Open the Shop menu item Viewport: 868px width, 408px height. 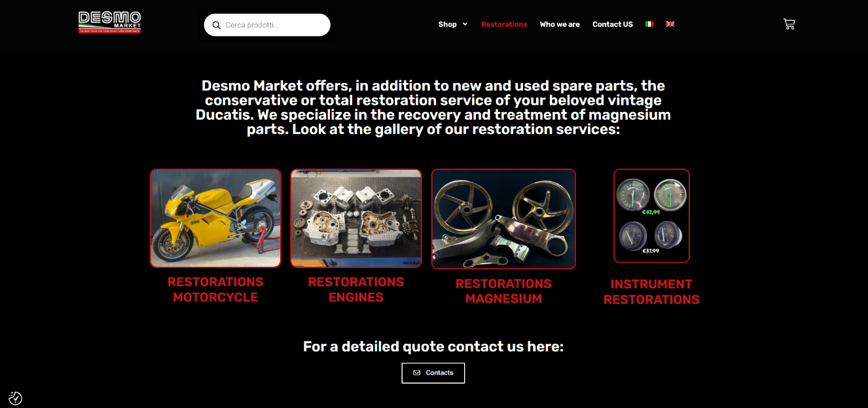click(448, 24)
